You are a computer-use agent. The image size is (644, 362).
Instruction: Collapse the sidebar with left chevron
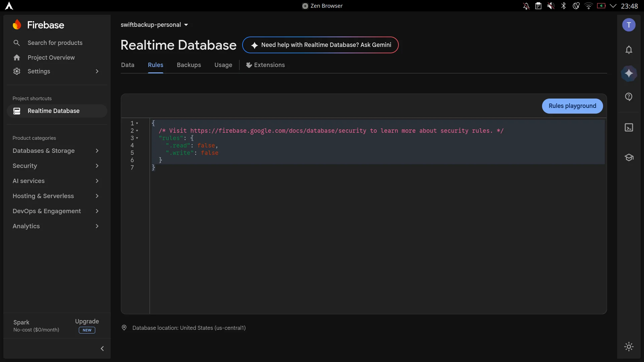pos(102,349)
